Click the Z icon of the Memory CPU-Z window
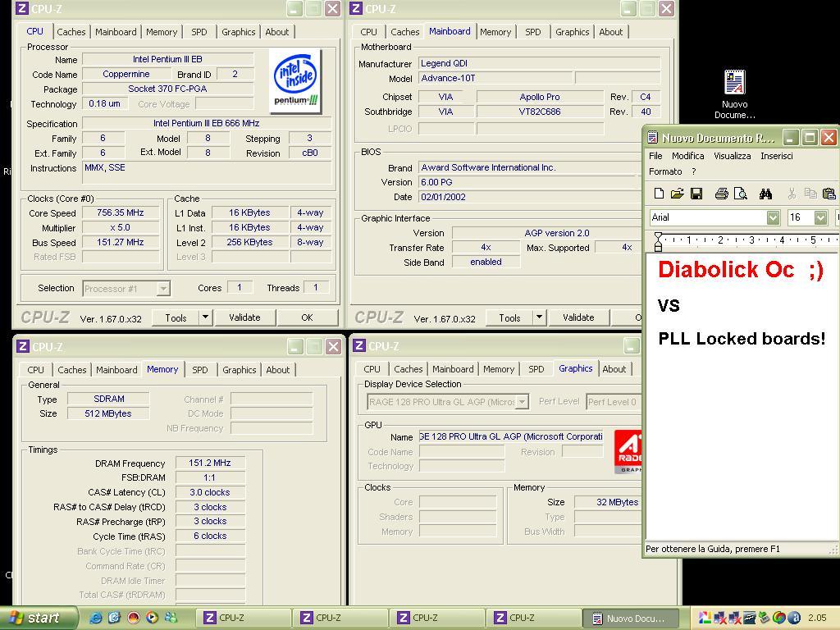This screenshot has width=840, height=630. [x=22, y=346]
